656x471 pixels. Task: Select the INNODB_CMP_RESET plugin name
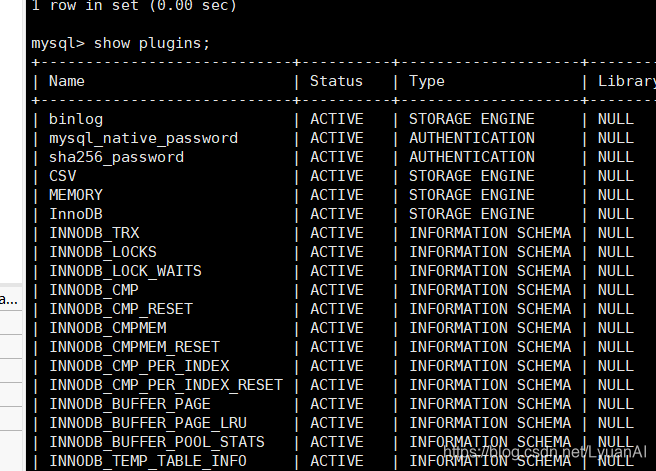[x=121, y=309]
